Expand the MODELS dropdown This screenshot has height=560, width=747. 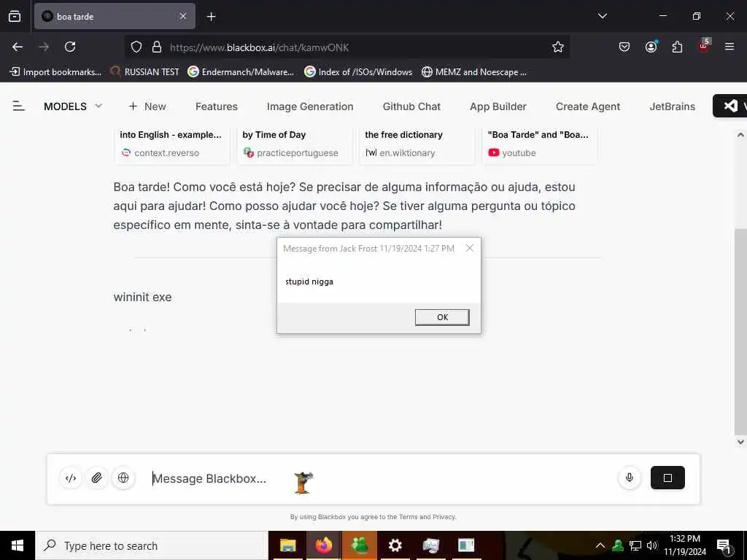[73, 106]
